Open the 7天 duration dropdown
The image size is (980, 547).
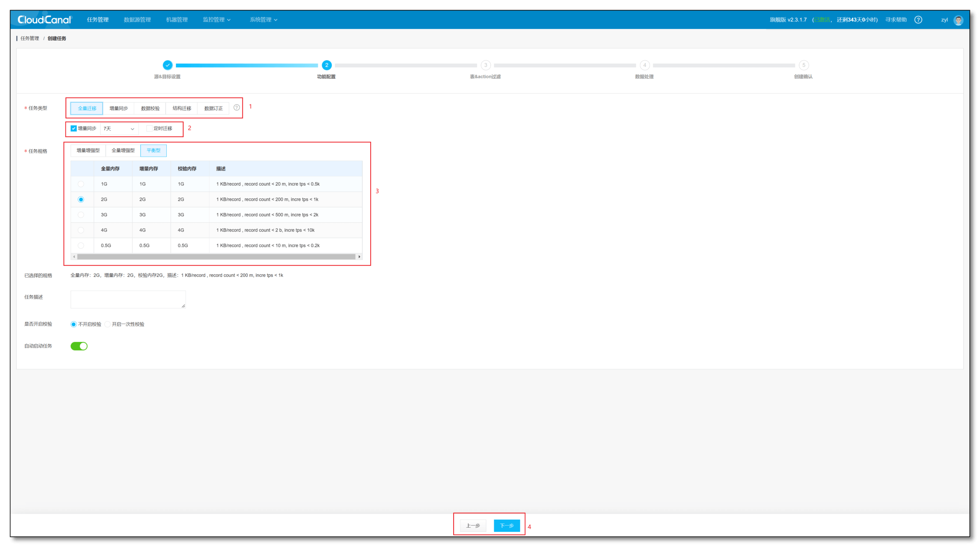(x=119, y=129)
